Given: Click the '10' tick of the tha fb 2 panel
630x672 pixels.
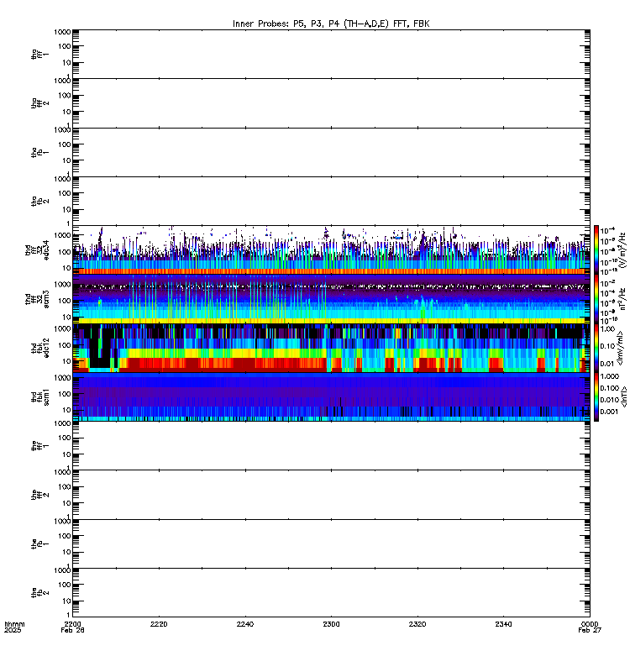Looking at the screenshot, I should [x=66, y=210].
